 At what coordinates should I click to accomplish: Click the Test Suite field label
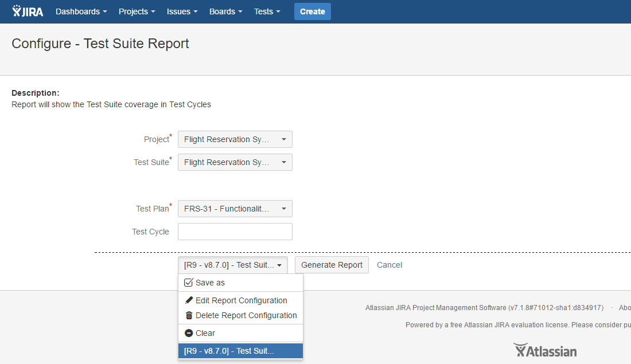click(x=153, y=162)
